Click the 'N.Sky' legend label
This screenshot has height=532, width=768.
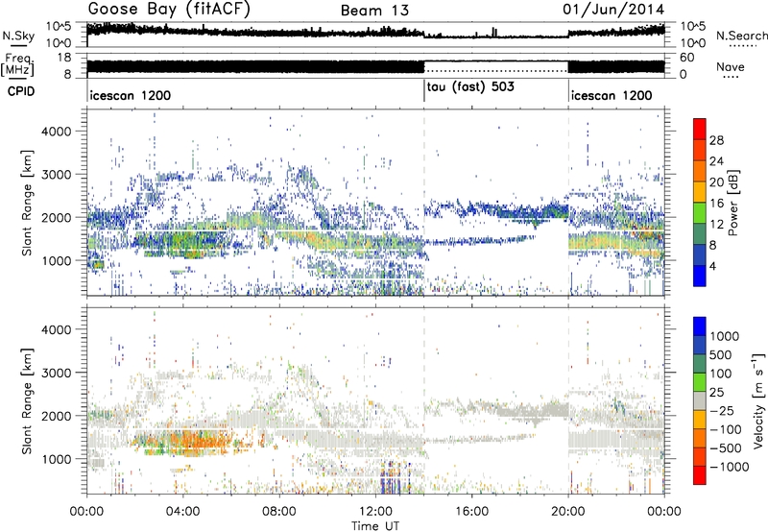18,36
